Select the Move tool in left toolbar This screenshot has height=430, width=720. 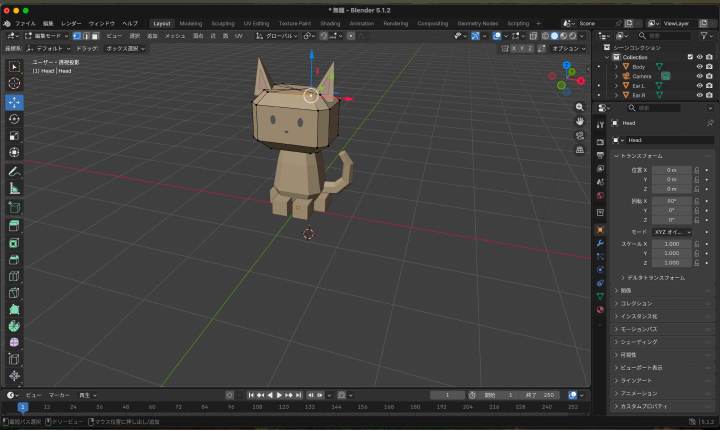[14, 102]
